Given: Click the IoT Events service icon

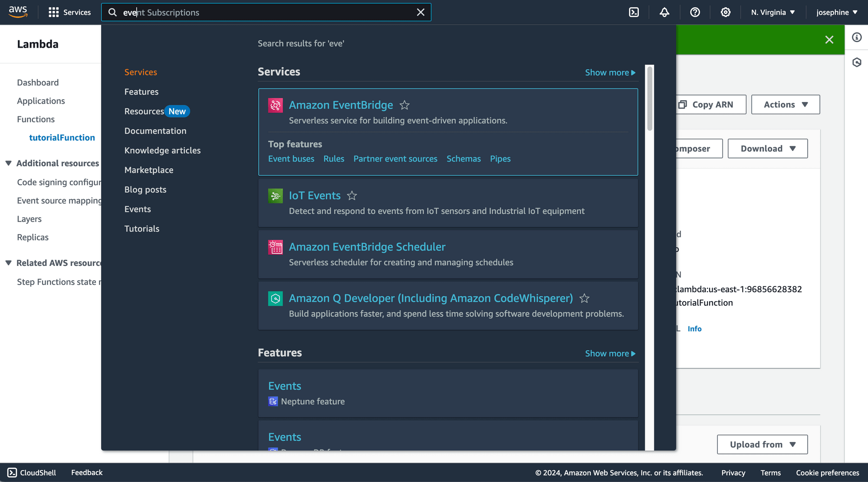Looking at the screenshot, I should point(275,196).
